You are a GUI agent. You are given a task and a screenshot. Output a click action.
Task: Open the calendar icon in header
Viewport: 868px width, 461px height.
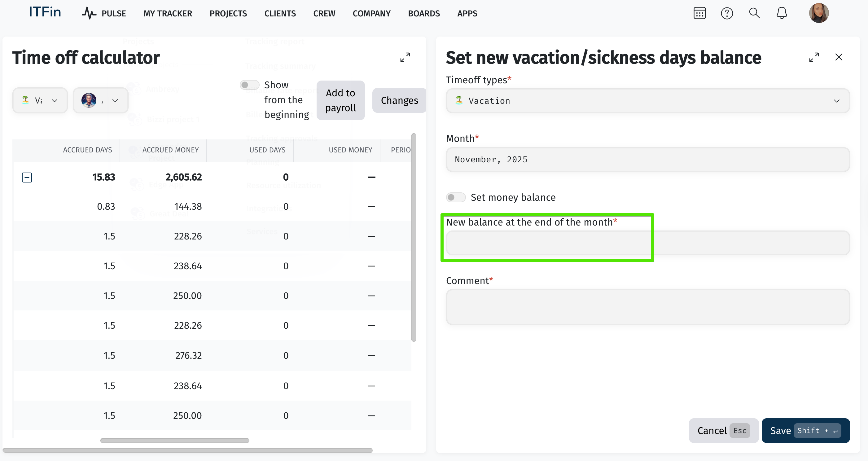pyautogui.click(x=699, y=14)
